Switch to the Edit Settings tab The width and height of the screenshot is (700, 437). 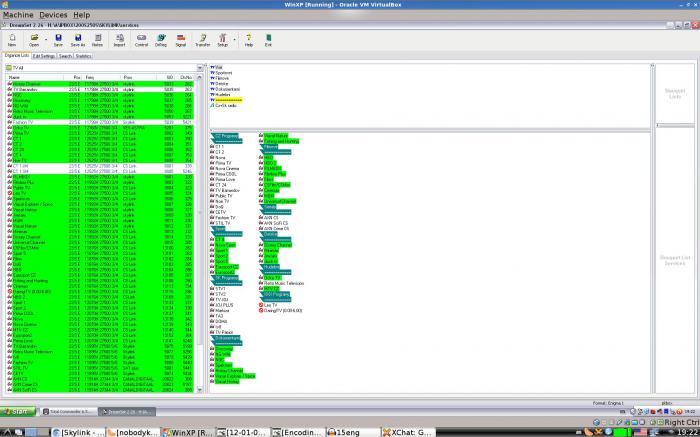coord(44,56)
